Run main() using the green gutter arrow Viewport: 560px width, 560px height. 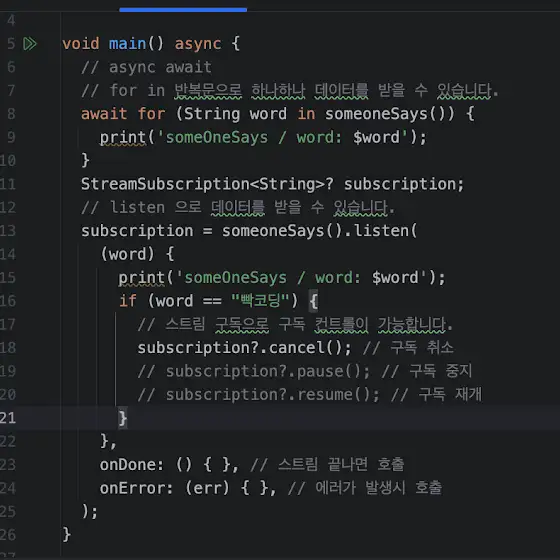point(30,44)
